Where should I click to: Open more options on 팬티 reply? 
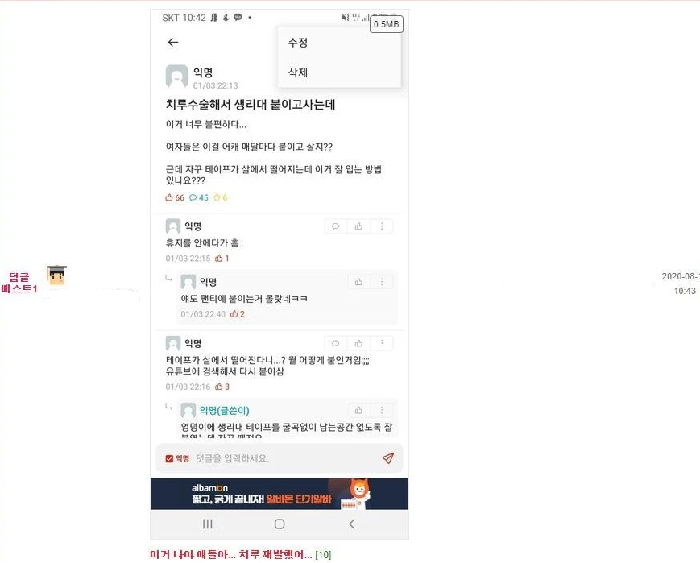pyautogui.click(x=382, y=282)
